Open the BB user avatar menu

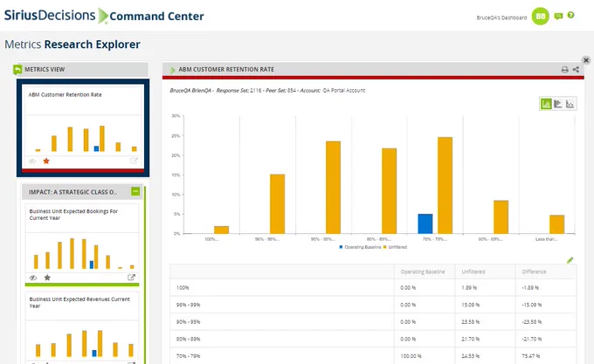point(540,17)
